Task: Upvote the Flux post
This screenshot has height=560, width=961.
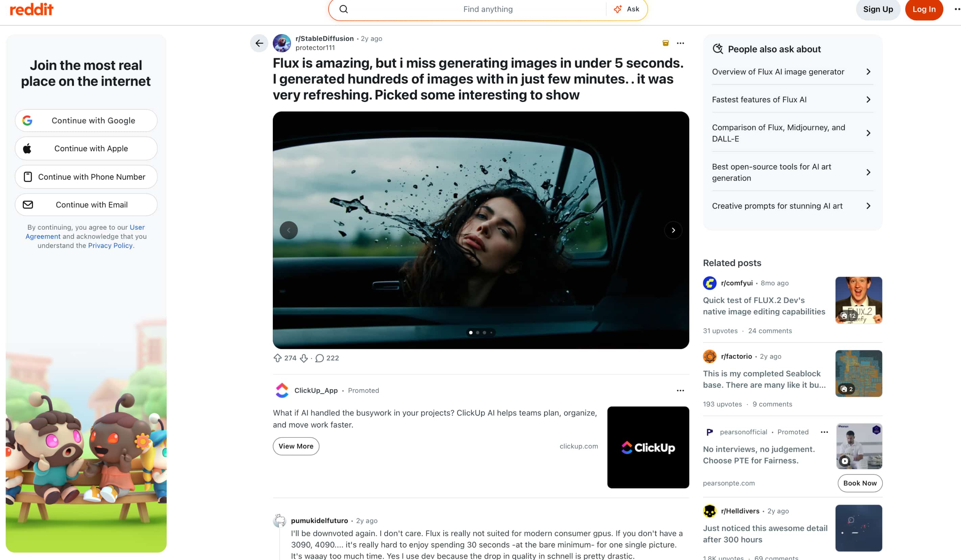Action: tap(278, 358)
